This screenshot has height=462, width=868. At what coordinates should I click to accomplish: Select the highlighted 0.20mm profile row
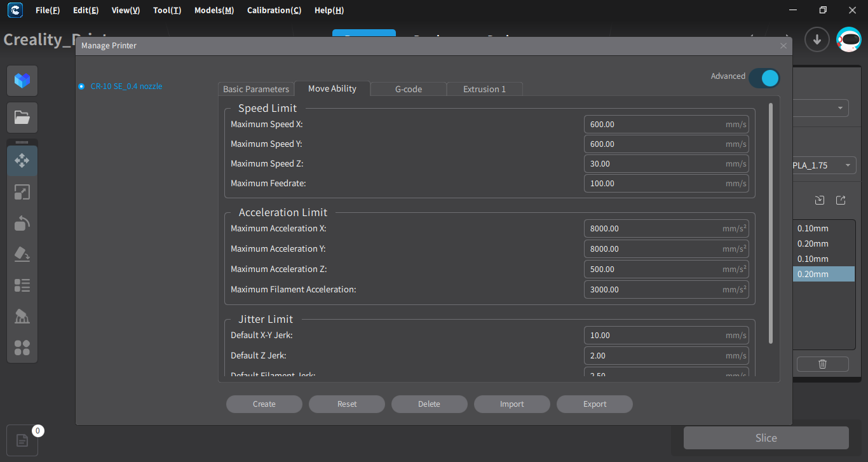coord(824,274)
